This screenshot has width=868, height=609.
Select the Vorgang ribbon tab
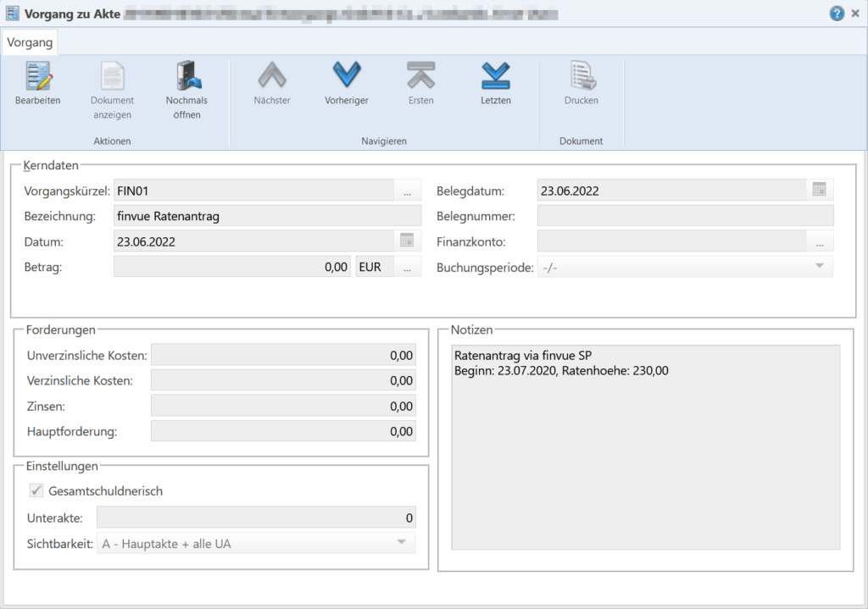pos(30,42)
